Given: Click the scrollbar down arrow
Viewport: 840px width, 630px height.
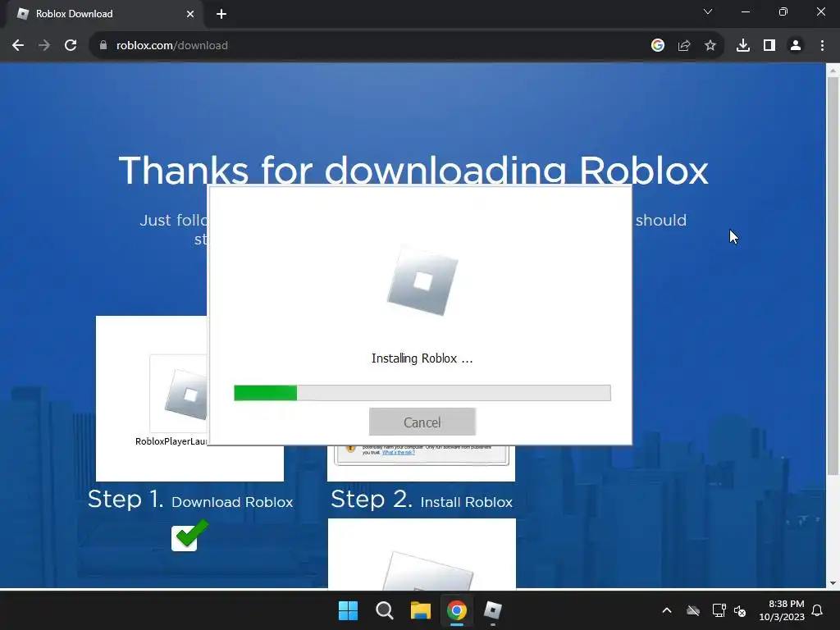Looking at the screenshot, I should [x=833, y=583].
